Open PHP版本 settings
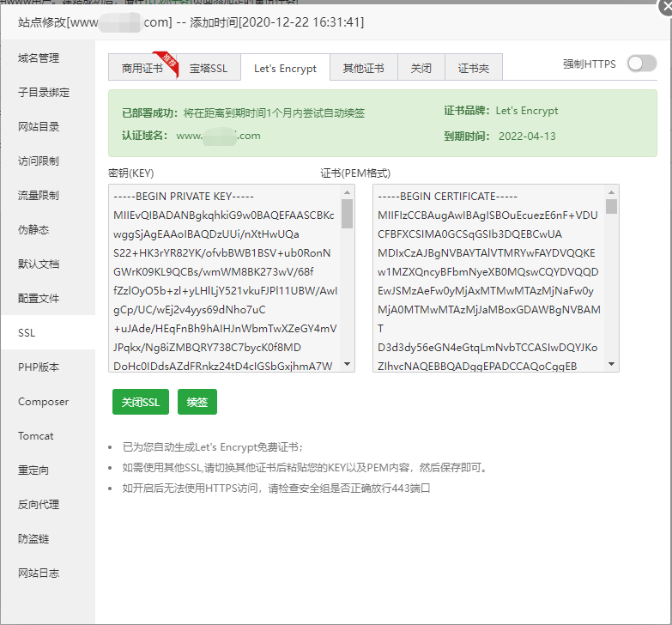 48,367
